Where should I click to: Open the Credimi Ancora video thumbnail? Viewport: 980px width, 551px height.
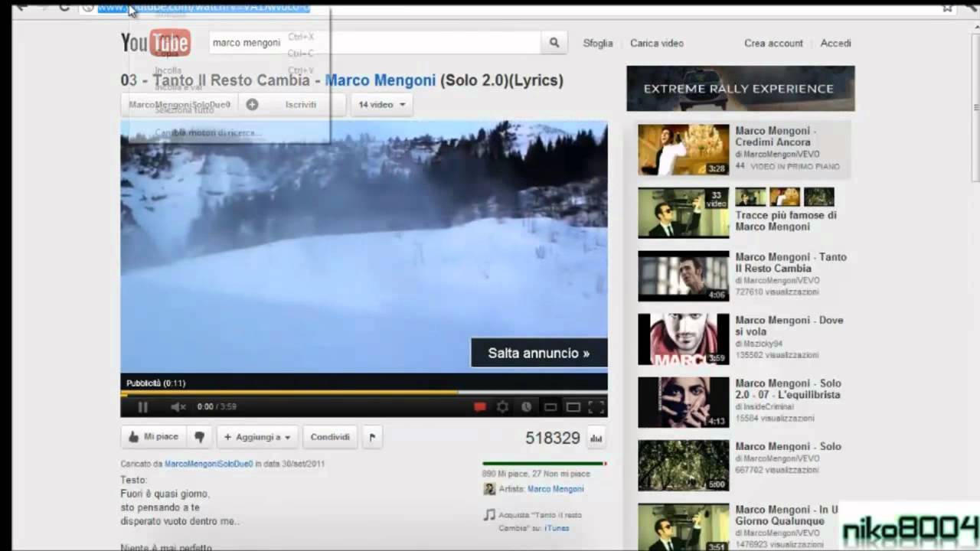[x=684, y=149]
